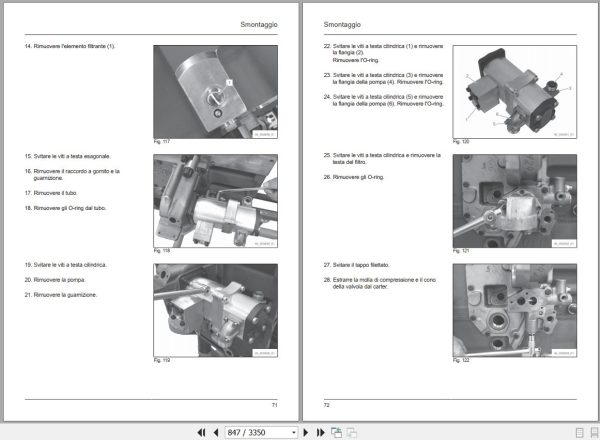Image resolution: width=600 pixels, height=440 pixels.
Task: Click step 18 'Rimuovere gli O-ring dal tubo'
Action: (65, 208)
